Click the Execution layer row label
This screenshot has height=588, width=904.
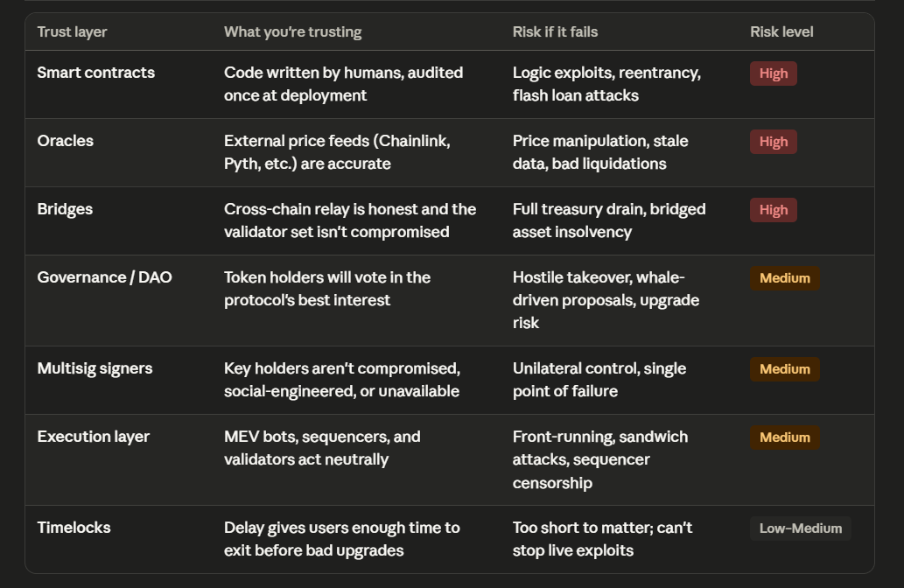(x=94, y=437)
